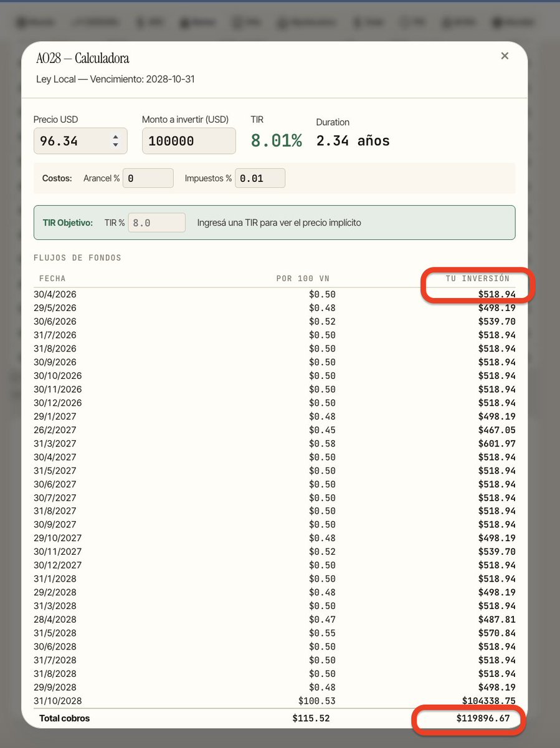
Task: Select the TIR value 8.01%
Action: tap(276, 141)
